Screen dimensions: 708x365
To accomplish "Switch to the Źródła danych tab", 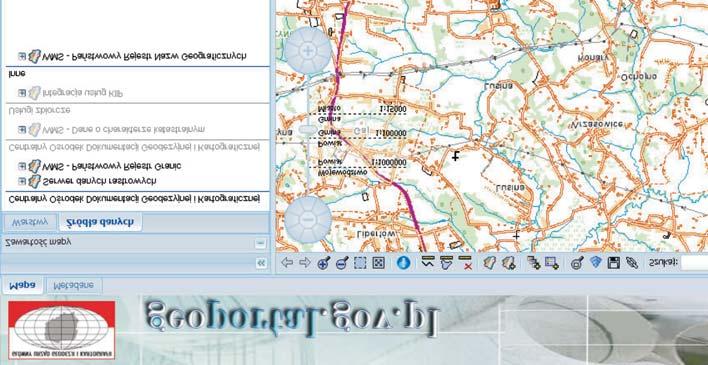I will pos(100,223).
